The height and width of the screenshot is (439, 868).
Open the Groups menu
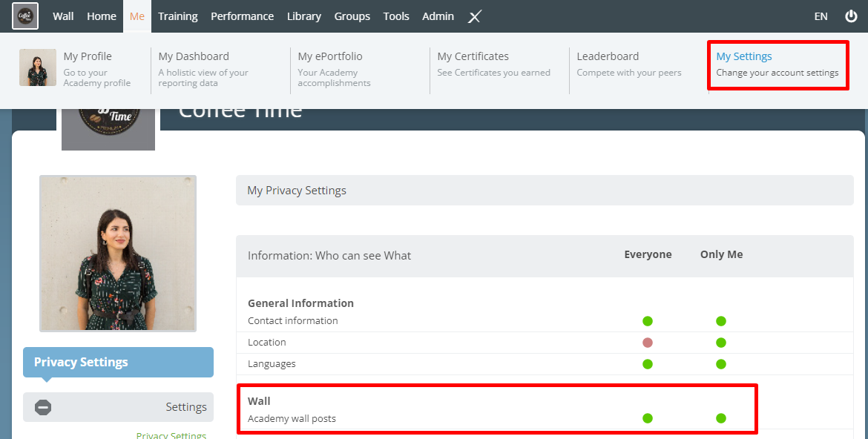coord(352,16)
